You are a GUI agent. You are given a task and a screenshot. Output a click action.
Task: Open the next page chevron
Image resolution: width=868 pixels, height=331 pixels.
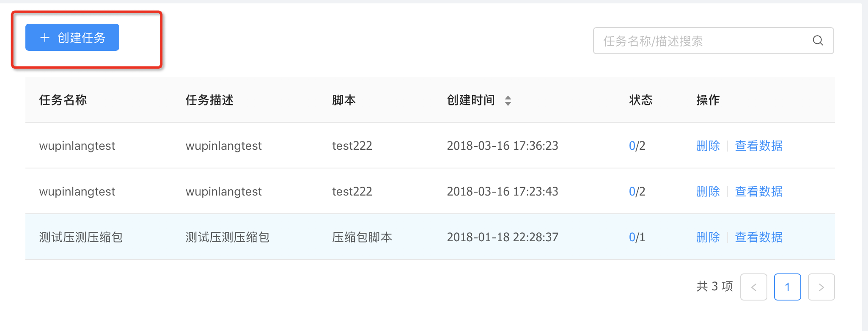pos(821,287)
